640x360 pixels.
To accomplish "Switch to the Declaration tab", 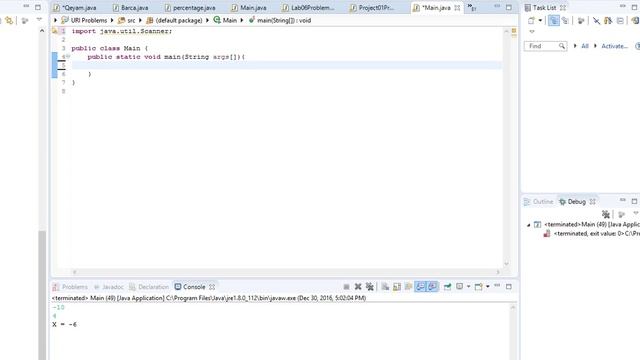I will 149,287.
